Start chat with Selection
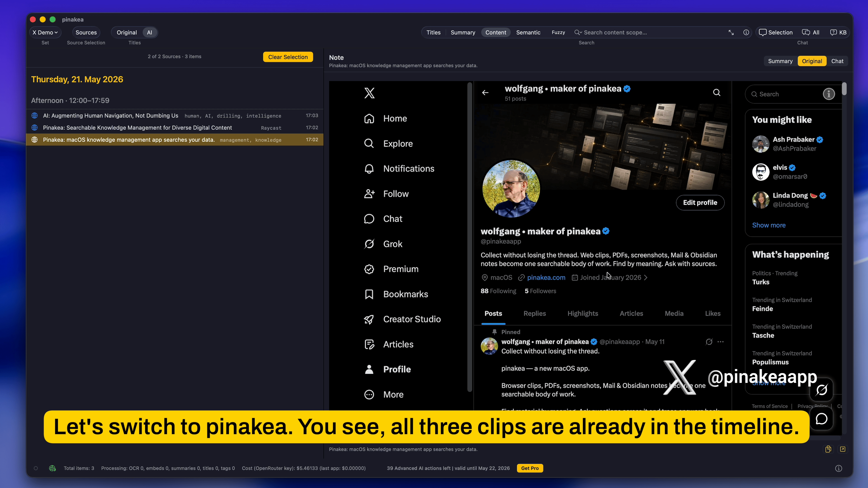 pos(776,32)
